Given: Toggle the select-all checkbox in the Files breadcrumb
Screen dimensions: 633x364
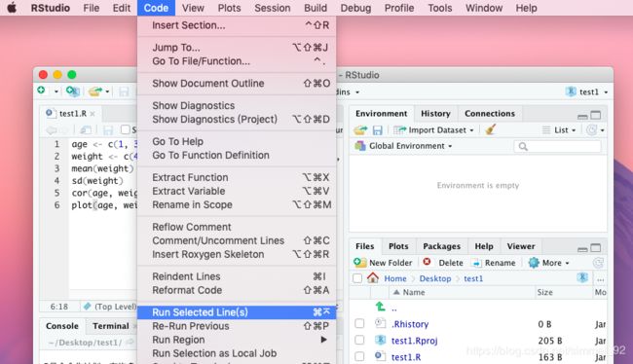Looking at the screenshot, I should [x=357, y=278].
